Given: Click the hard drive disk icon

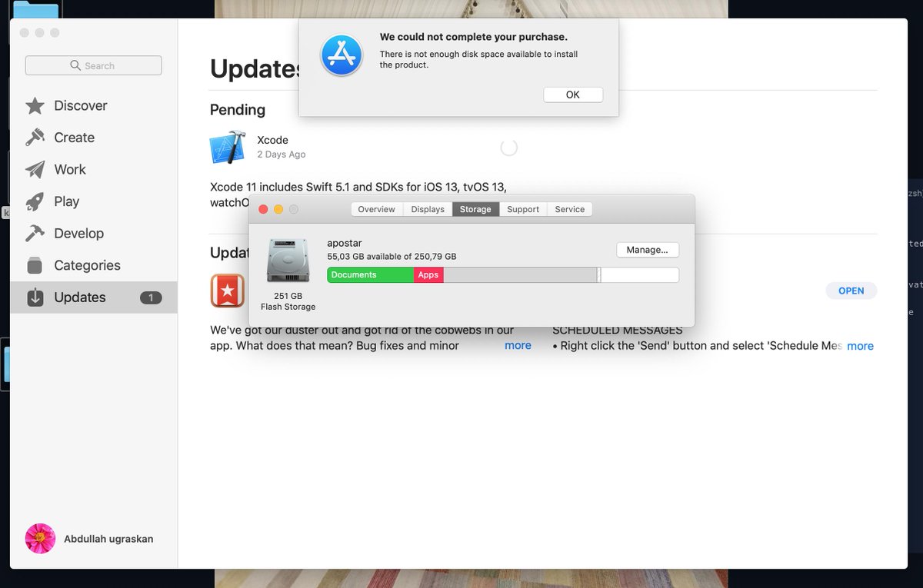Looking at the screenshot, I should (288, 261).
